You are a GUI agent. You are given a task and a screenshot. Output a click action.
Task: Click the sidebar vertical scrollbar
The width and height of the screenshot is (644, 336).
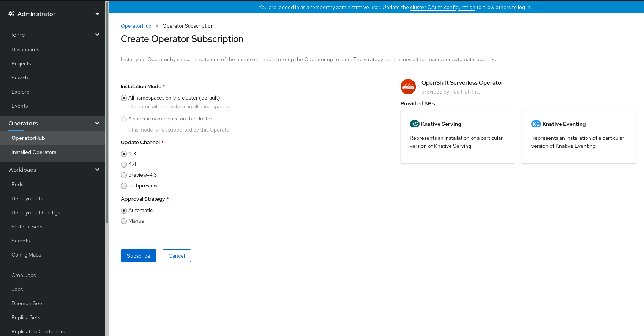107,112
